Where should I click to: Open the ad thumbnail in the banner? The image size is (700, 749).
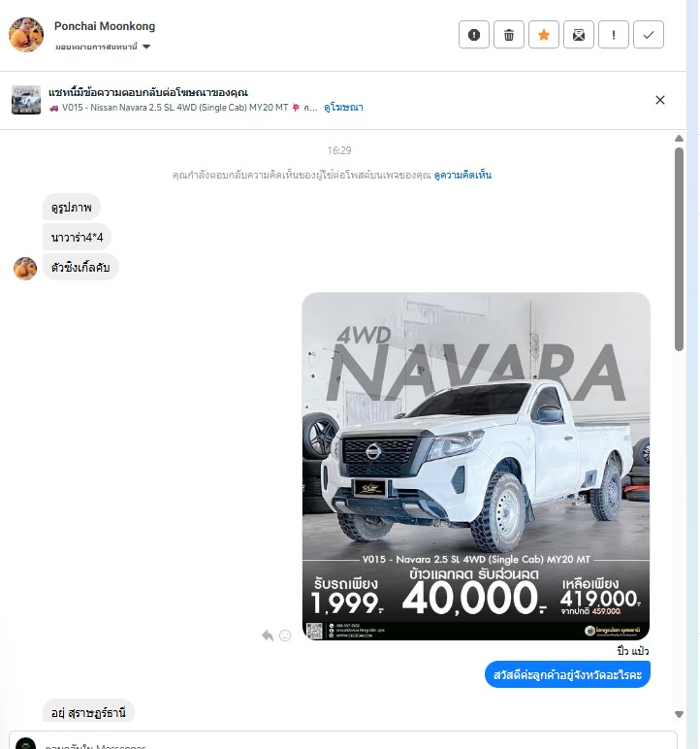[26, 100]
